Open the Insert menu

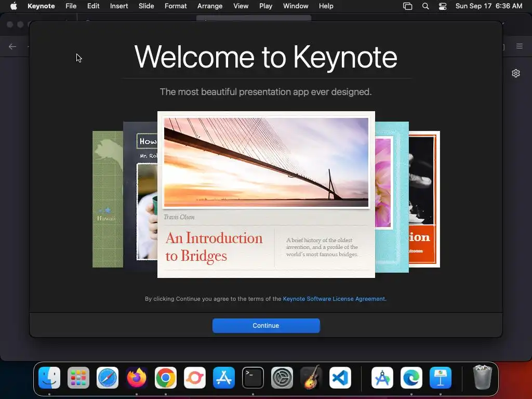point(119,6)
